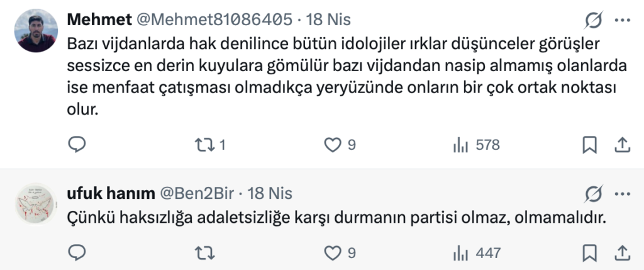Screen dimensions: 644x270
Task: Click Grok icon on ufuk hanım's reply
Action: pyautogui.click(x=593, y=193)
